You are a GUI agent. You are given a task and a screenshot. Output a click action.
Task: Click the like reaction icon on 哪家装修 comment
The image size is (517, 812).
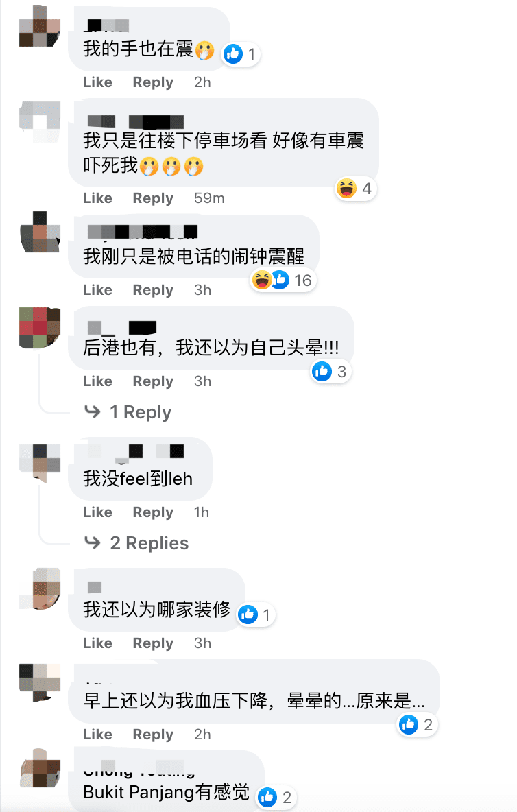248,614
